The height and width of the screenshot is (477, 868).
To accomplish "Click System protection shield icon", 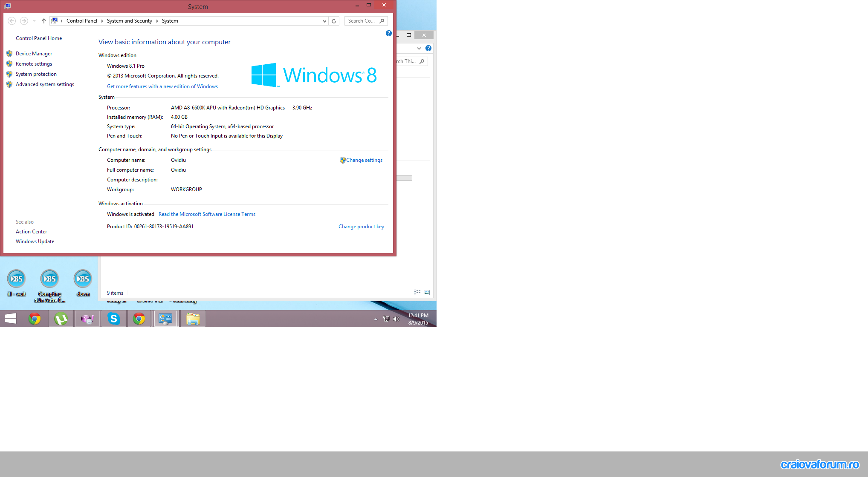I will coord(9,74).
